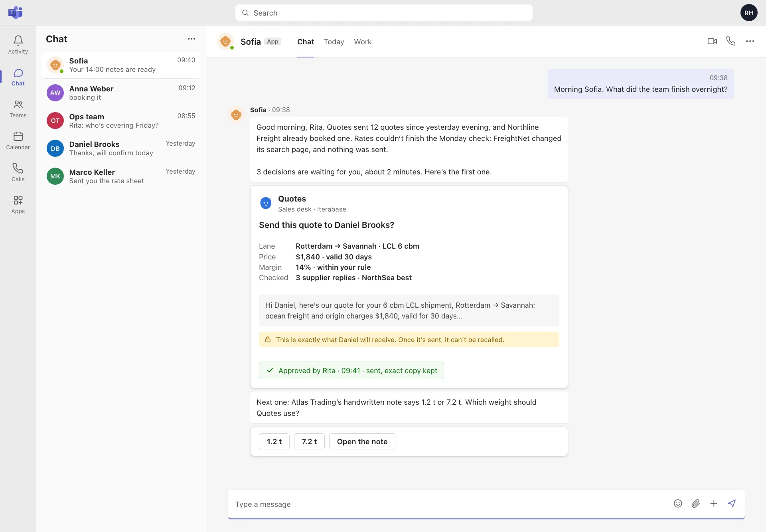Open RH profile avatar

tap(749, 13)
